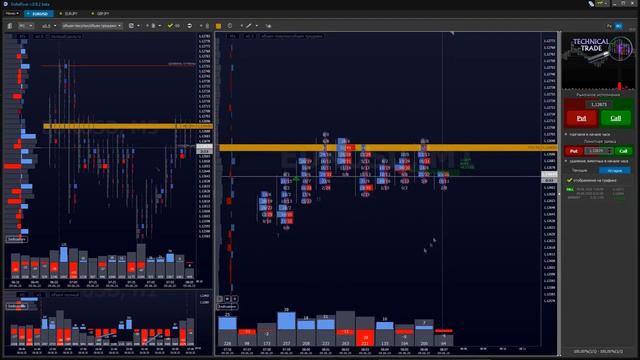The height and width of the screenshot is (360, 640).
Task: Switch to the EUR/JPY tab
Action: pyautogui.click(x=69, y=13)
